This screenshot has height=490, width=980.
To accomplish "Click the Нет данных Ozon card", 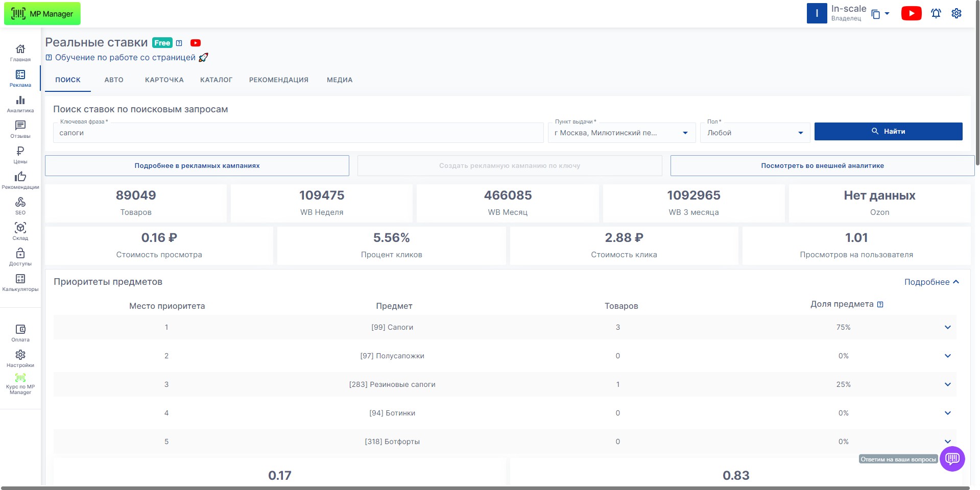I will pos(879,203).
